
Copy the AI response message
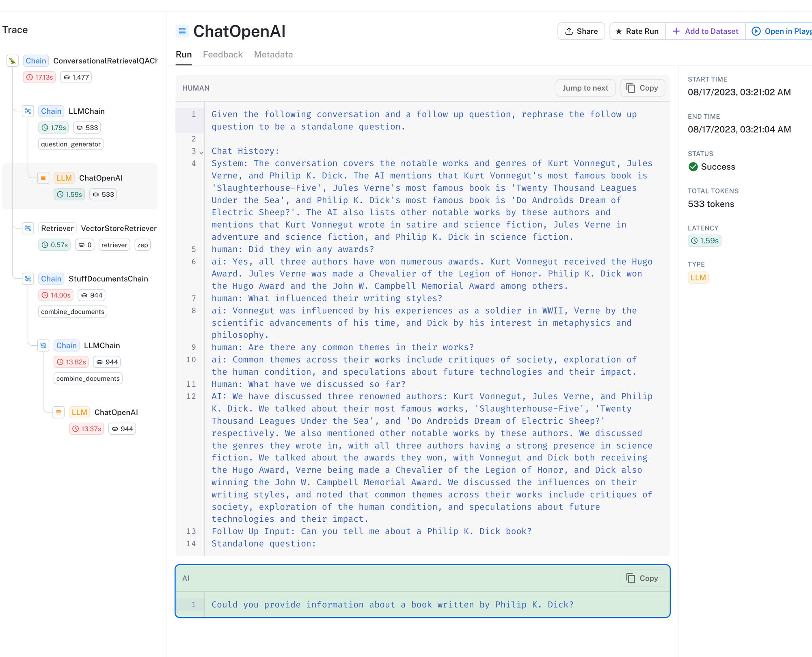click(x=642, y=578)
